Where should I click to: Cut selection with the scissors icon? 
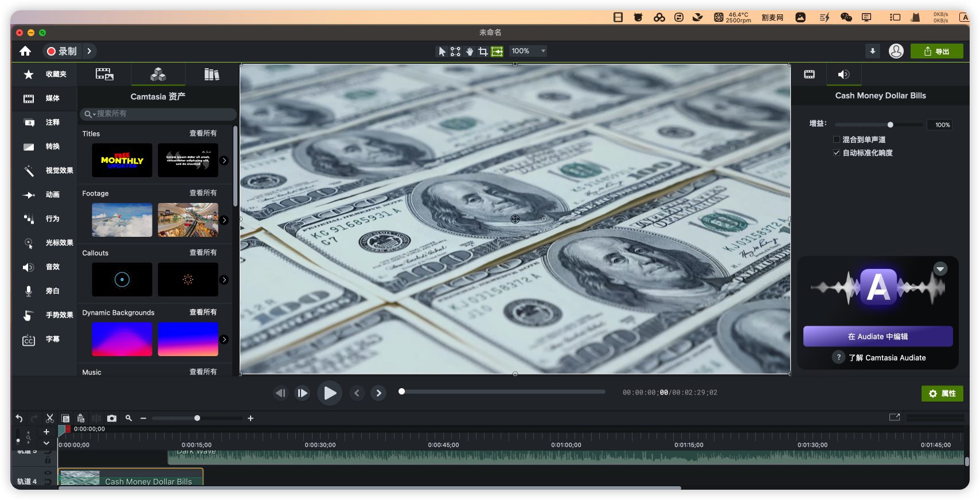point(50,419)
